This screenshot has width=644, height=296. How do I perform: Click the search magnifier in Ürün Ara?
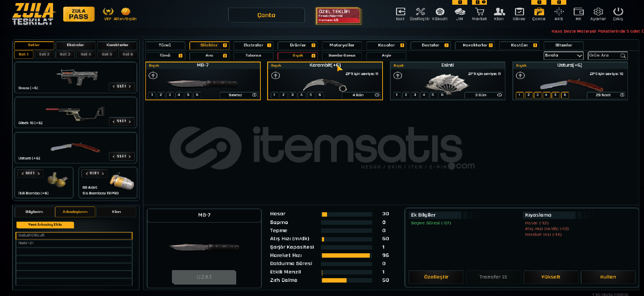point(623,56)
